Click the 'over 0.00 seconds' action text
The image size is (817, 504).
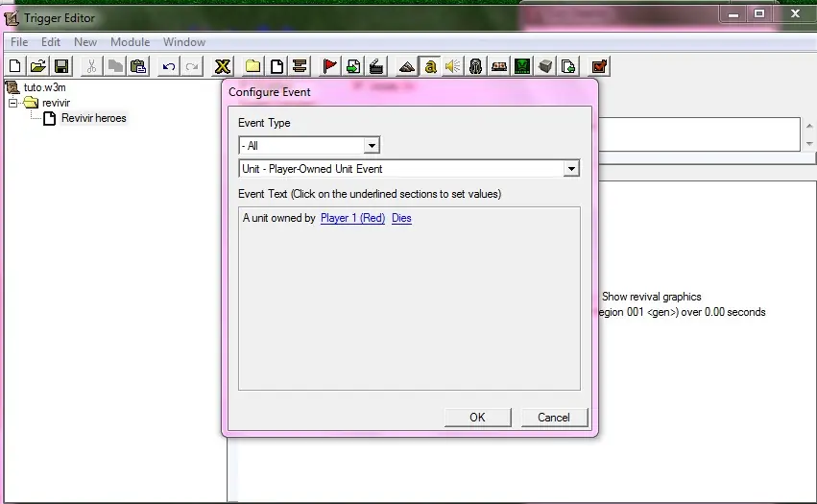tap(723, 312)
